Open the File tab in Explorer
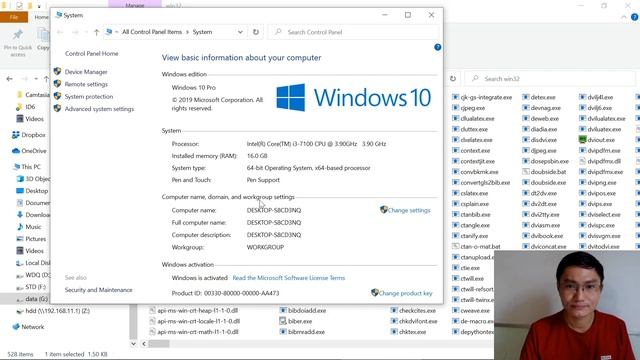This screenshot has width=640, height=360. click(x=14, y=17)
